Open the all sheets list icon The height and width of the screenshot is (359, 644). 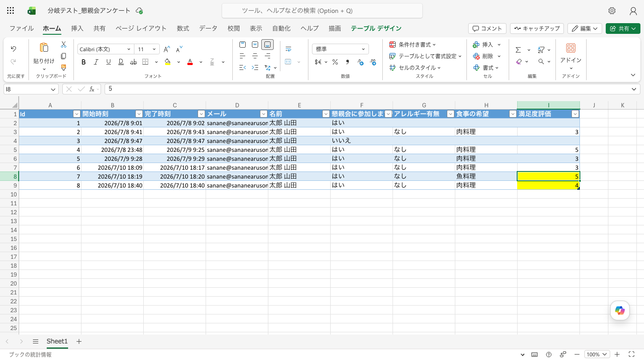pyautogui.click(x=36, y=341)
